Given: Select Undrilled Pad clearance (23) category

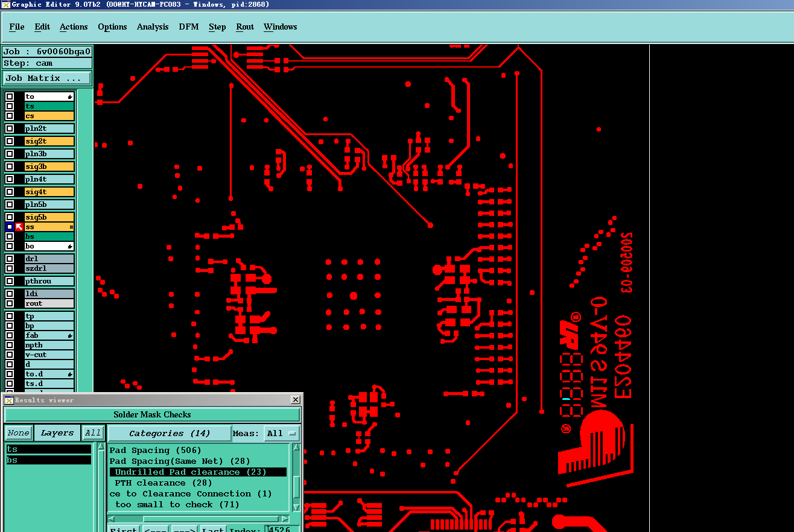Looking at the screenshot, I should point(198,472).
